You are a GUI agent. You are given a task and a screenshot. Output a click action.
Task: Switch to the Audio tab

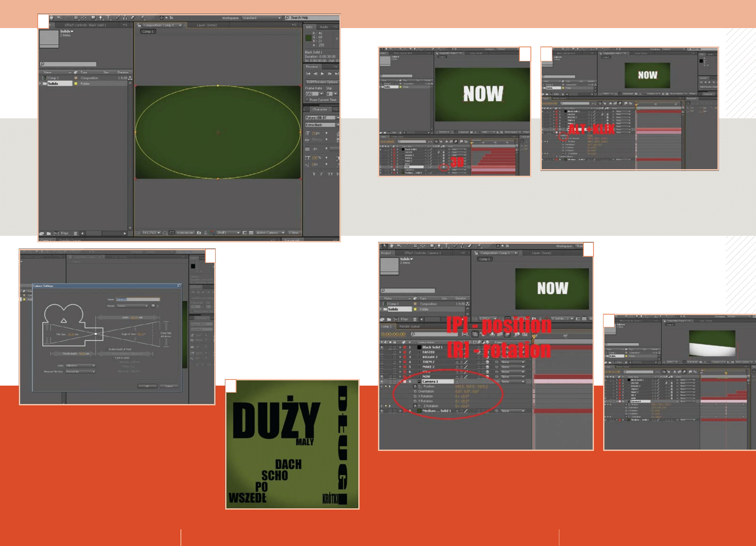coord(324,27)
